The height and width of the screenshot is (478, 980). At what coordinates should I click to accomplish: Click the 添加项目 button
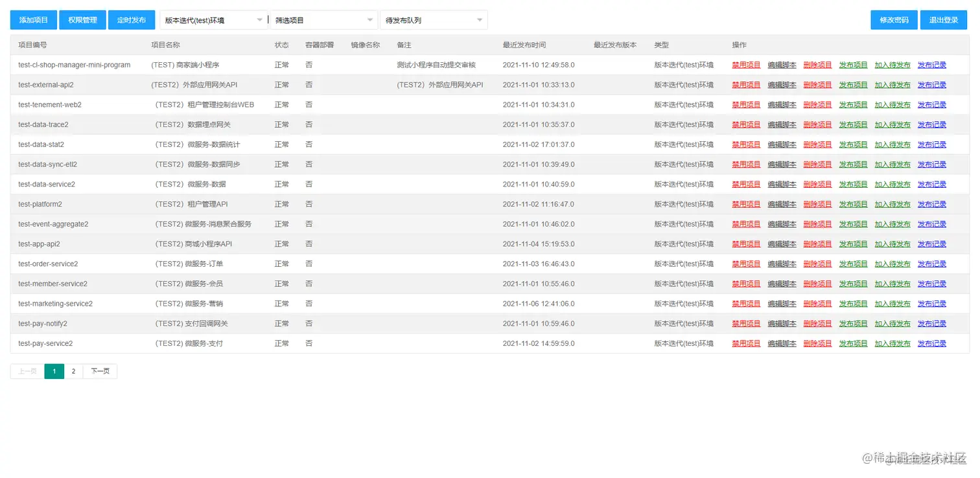pyautogui.click(x=34, y=20)
